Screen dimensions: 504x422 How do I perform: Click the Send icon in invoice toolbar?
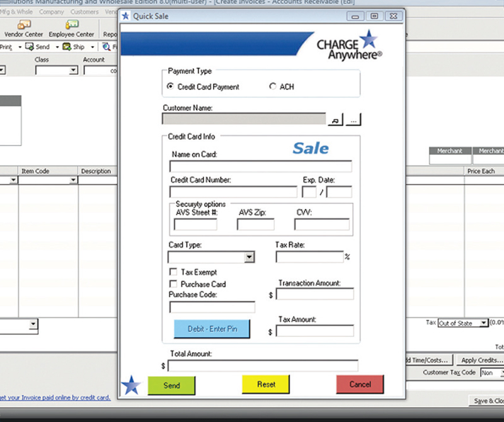tap(30, 47)
